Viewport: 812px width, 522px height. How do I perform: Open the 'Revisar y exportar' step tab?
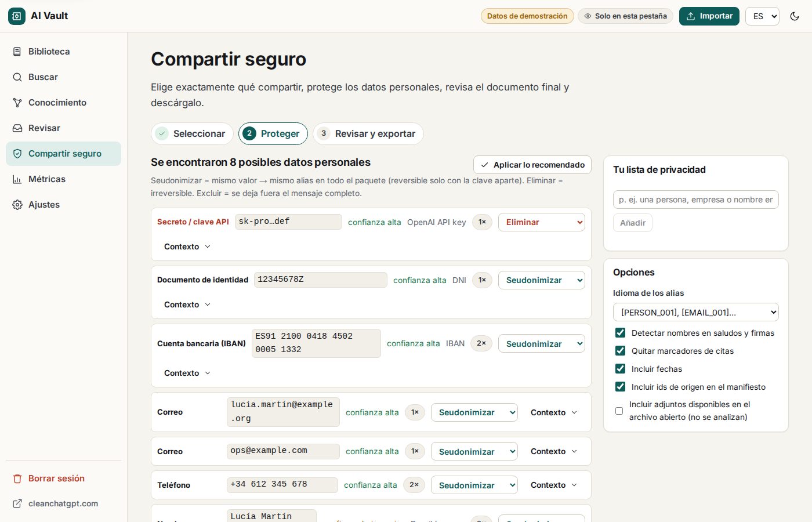pyautogui.click(x=368, y=133)
